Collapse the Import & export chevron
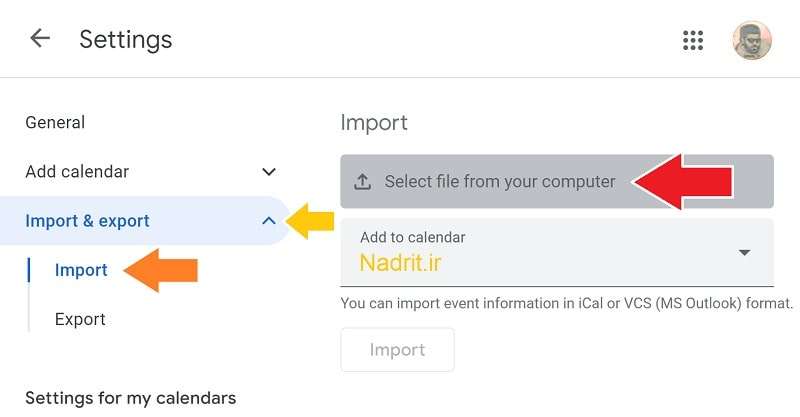This screenshot has height=417, width=800. click(x=269, y=221)
